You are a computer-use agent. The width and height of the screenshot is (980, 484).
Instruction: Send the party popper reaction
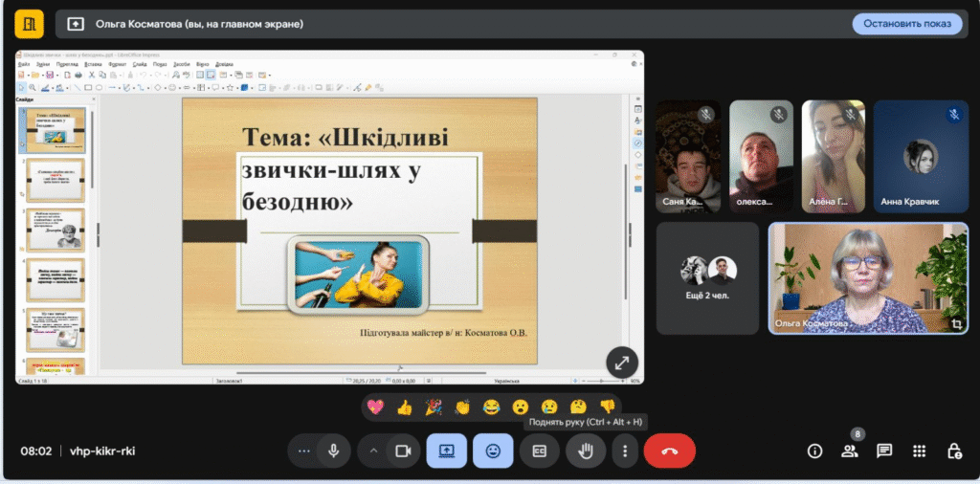[x=434, y=407]
